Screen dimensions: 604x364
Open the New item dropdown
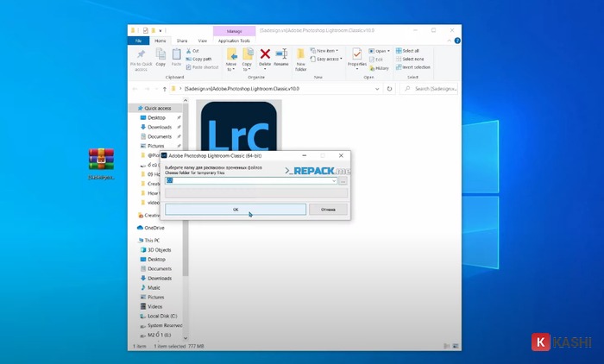[326, 51]
